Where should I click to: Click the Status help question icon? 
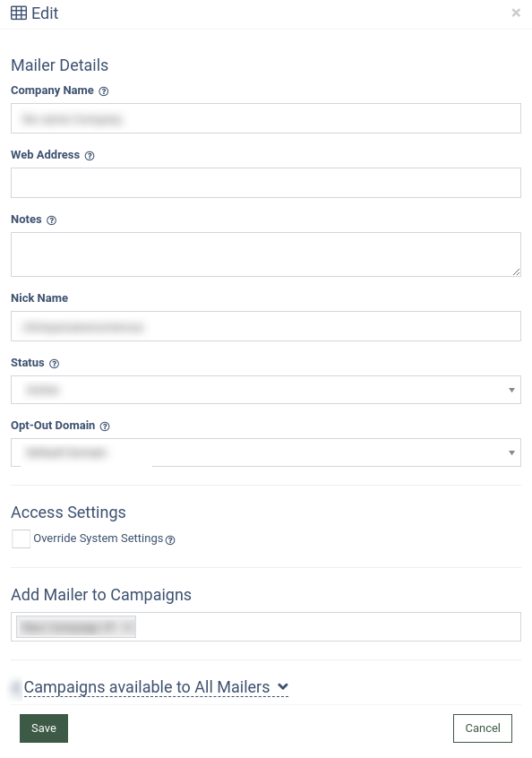54,364
